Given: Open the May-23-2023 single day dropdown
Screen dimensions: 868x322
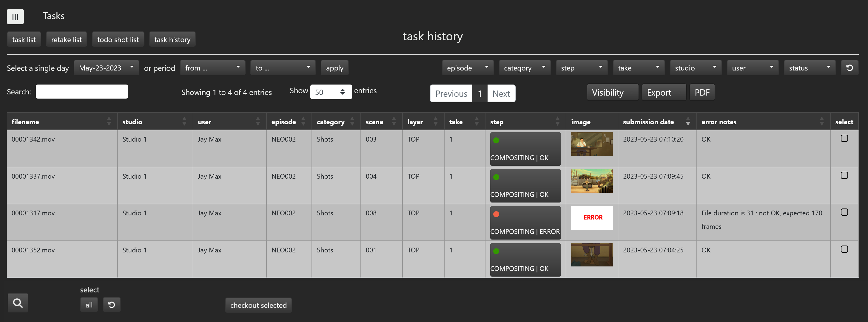Looking at the screenshot, I should [x=106, y=68].
